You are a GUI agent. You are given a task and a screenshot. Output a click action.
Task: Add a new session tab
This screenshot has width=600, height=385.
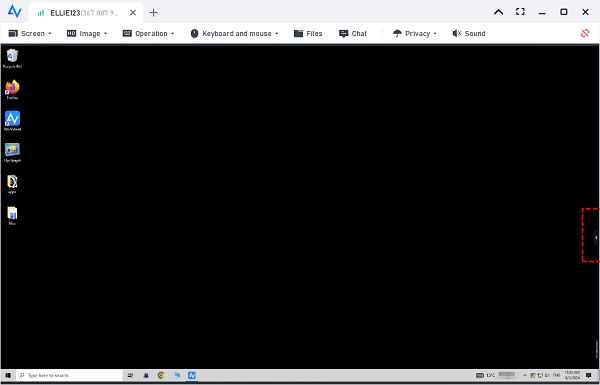point(153,13)
